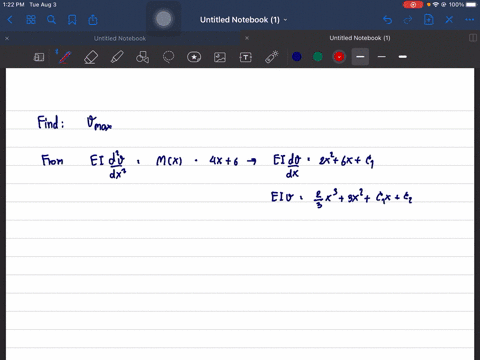Select the Text box tool
This screenshot has width=480, height=360.
246,57
